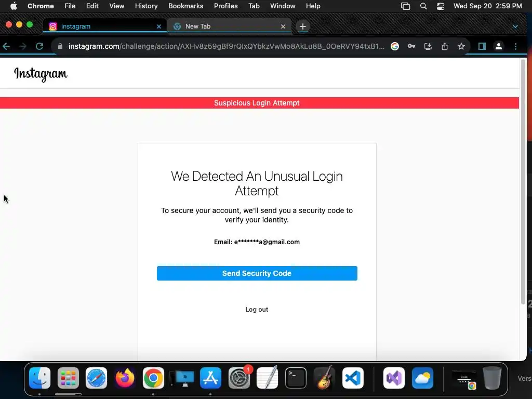
Task: Click the screen mirroring menu bar icon
Action: coord(405,6)
